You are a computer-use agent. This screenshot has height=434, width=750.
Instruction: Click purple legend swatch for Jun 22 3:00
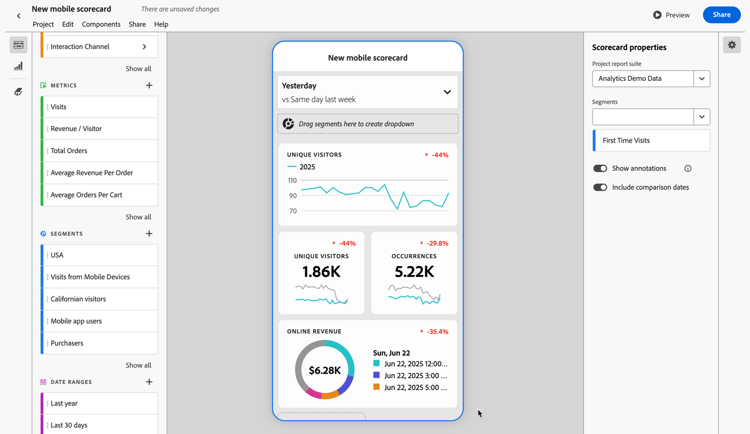pyautogui.click(x=376, y=375)
